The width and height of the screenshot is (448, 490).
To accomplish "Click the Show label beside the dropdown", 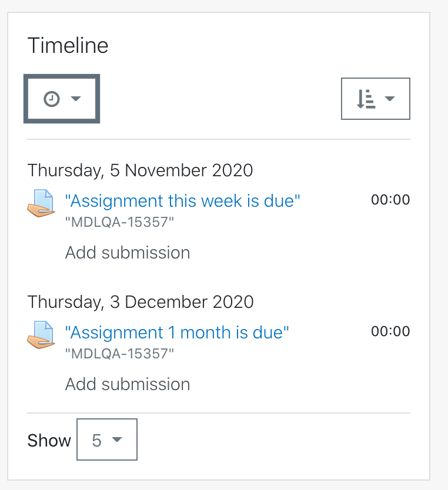I will pos(49,441).
